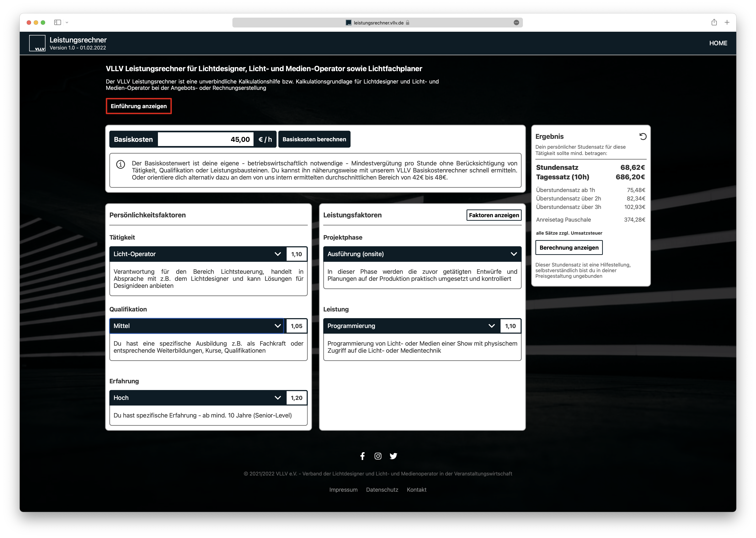The width and height of the screenshot is (756, 538).
Task: Click the Tagessatz value 686,20€
Action: (630, 177)
